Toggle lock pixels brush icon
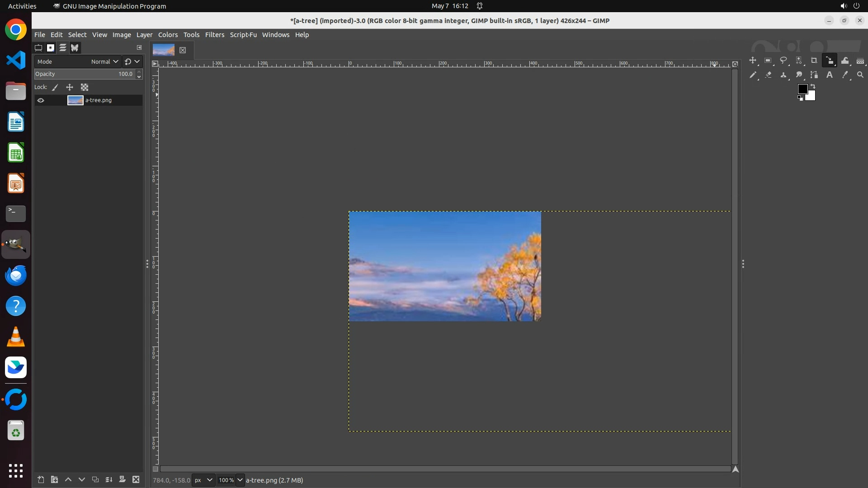 click(x=55, y=87)
